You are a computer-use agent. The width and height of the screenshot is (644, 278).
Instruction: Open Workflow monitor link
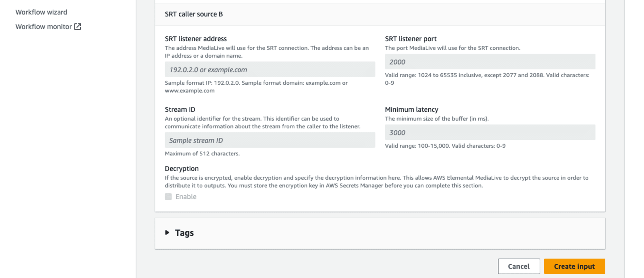(48, 27)
